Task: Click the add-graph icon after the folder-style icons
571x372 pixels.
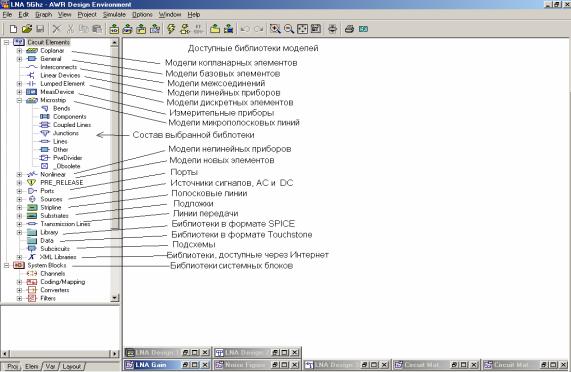Action: pyautogui.click(x=155, y=29)
